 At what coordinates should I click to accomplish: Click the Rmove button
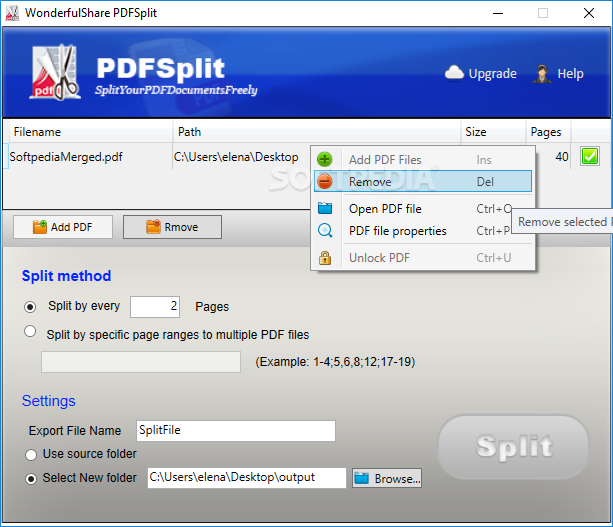click(x=172, y=227)
